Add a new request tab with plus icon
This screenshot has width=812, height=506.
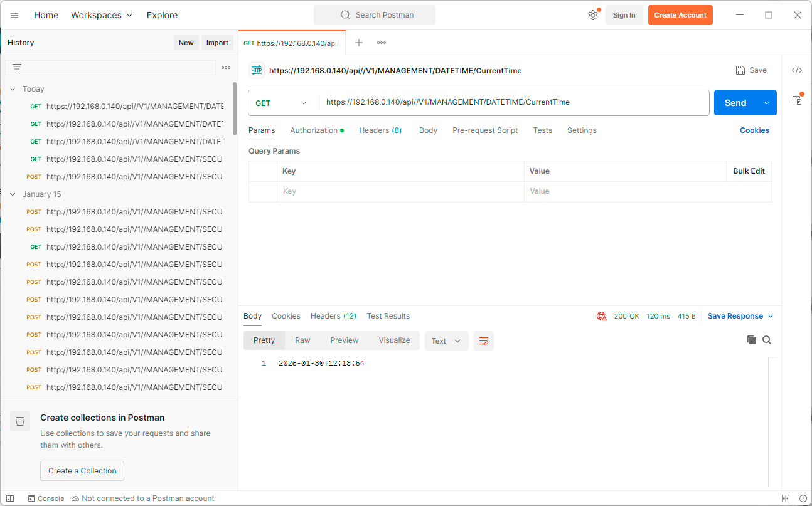tap(359, 43)
